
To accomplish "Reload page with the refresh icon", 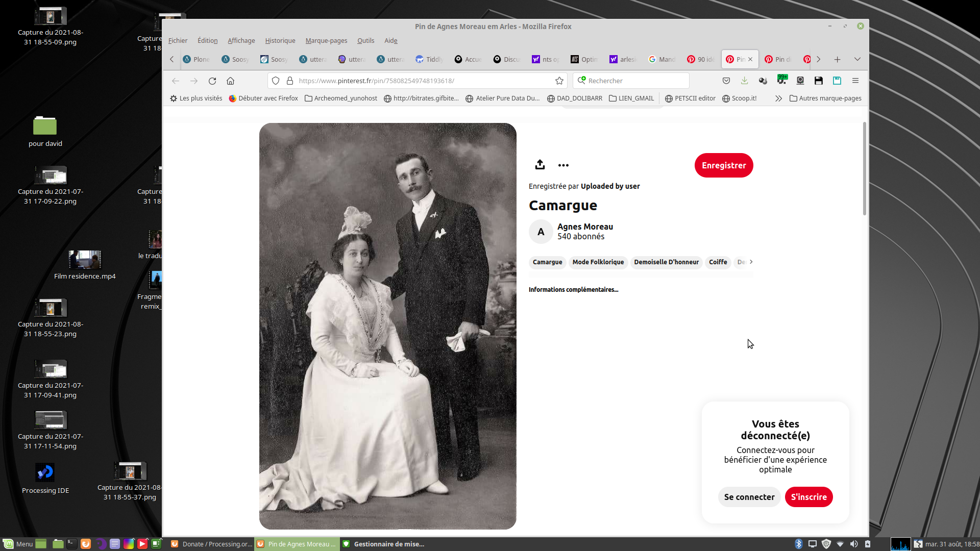I will coord(212,81).
